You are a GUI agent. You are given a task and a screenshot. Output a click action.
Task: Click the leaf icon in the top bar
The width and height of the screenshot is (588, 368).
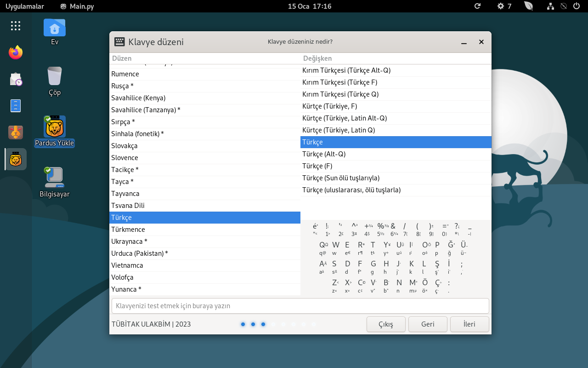tap(529, 6)
